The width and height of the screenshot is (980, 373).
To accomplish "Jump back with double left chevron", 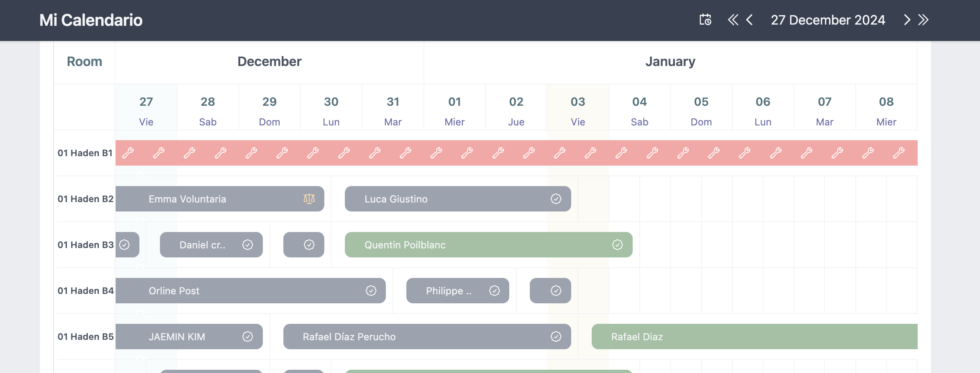I will coord(733,20).
